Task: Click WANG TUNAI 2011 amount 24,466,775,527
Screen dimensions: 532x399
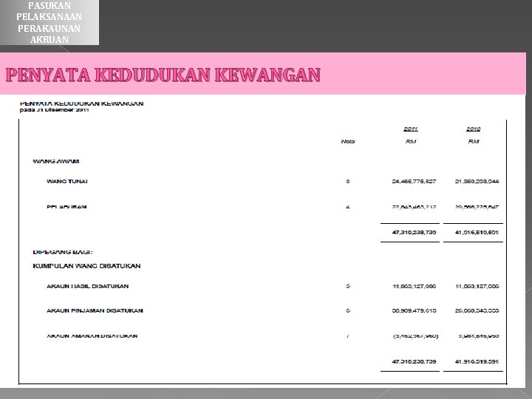Action: pos(414,182)
